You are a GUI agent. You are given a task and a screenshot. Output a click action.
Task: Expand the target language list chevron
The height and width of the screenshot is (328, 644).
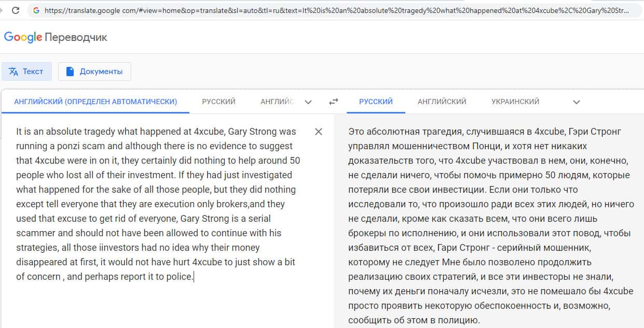576,102
